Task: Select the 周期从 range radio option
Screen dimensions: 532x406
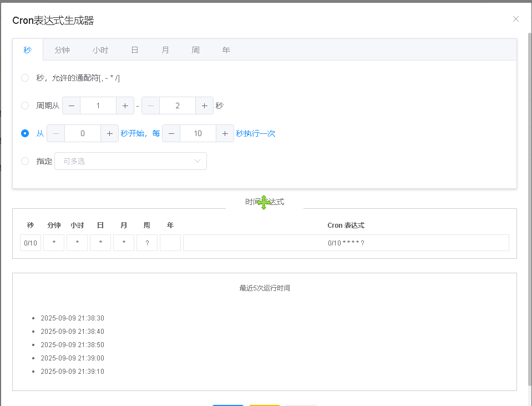Action: [x=25, y=106]
